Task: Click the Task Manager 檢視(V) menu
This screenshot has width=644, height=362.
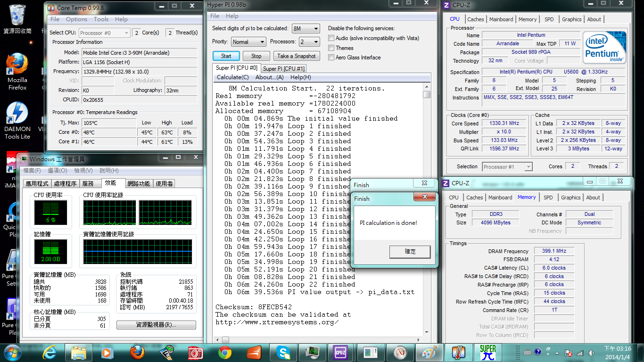Action: [x=83, y=171]
